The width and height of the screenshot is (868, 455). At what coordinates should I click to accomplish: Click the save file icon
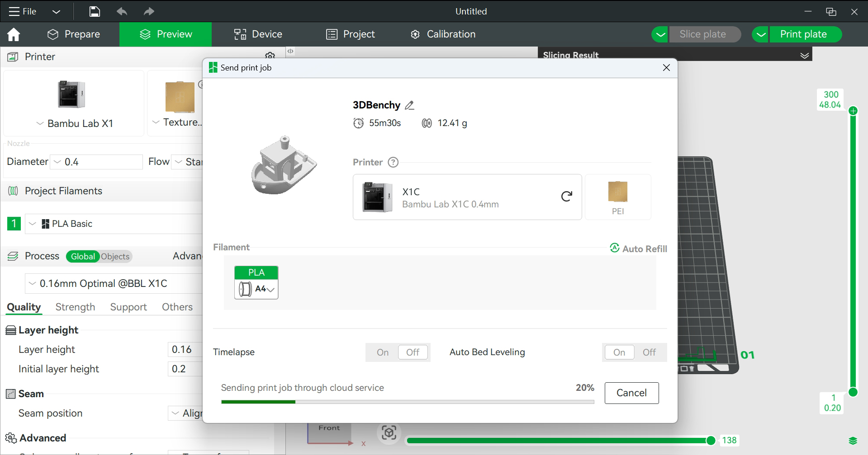[95, 11]
